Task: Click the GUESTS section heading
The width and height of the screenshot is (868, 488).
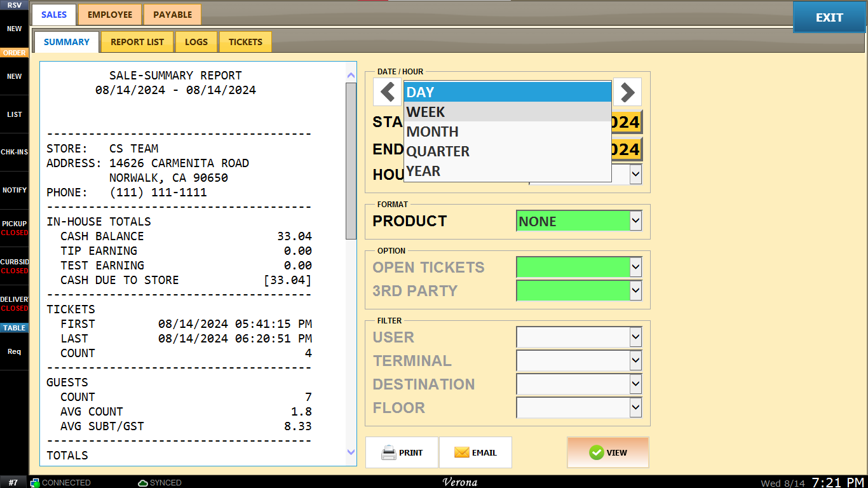Action: tap(67, 383)
